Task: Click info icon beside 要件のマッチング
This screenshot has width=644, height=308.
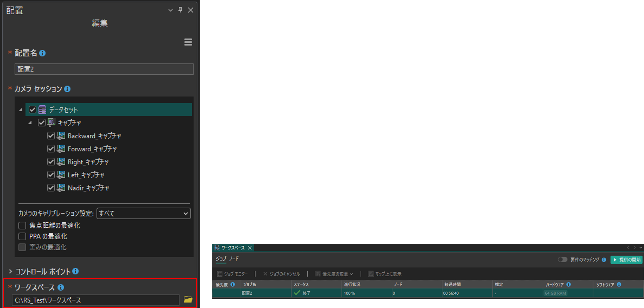Action: (604, 260)
